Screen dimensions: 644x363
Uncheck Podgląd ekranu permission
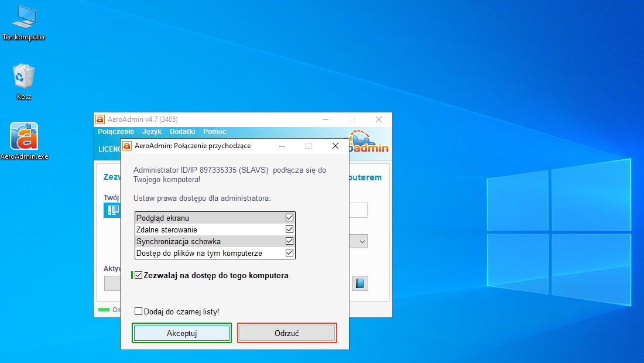pyautogui.click(x=289, y=218)
